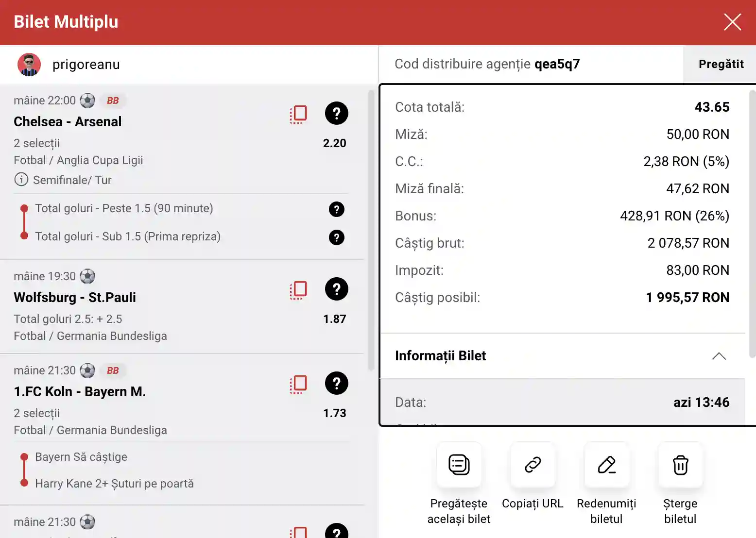
Task: Click the Pregătit status tab
Action: pyautogui.click(x=721, y=64)
